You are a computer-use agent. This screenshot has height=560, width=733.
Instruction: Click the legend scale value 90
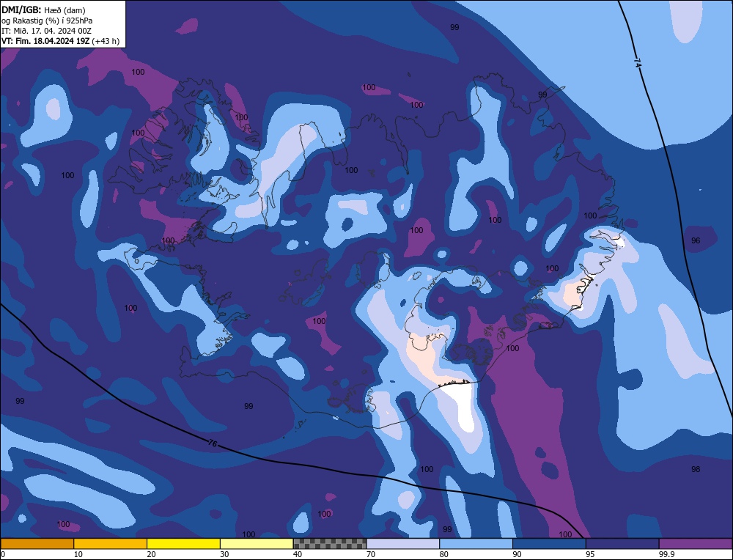coord(517,554)
